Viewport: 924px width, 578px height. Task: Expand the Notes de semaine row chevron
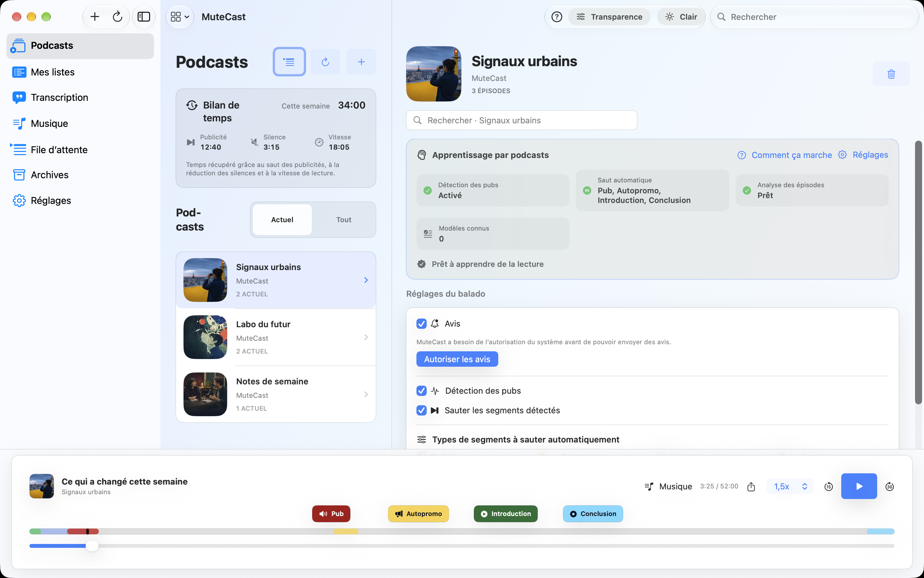point(366,395)
